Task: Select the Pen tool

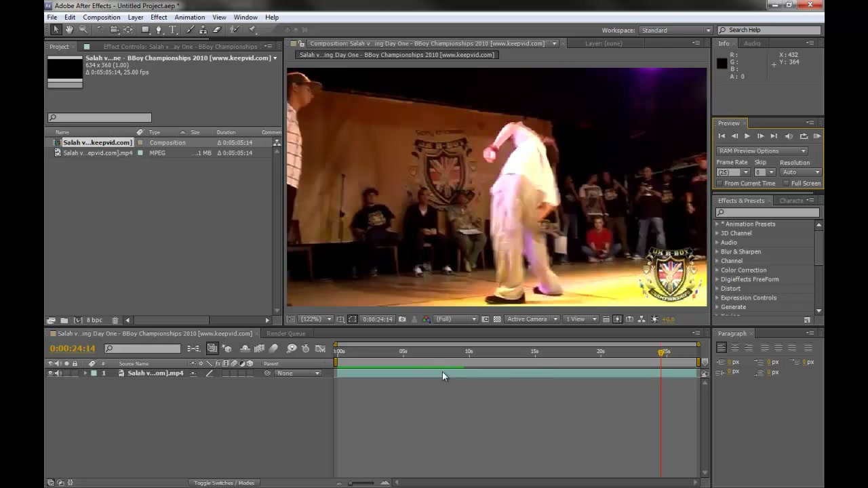Action: point(159,30)
